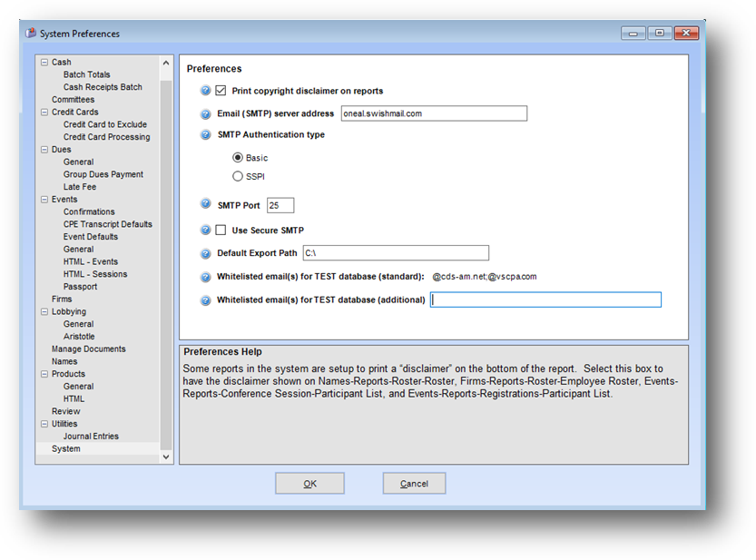Image resolution: width=756 pixels, height=560 pixels.
Task: Toggle Print copyright disclaimer on reports checkbox
Action: 221,91
